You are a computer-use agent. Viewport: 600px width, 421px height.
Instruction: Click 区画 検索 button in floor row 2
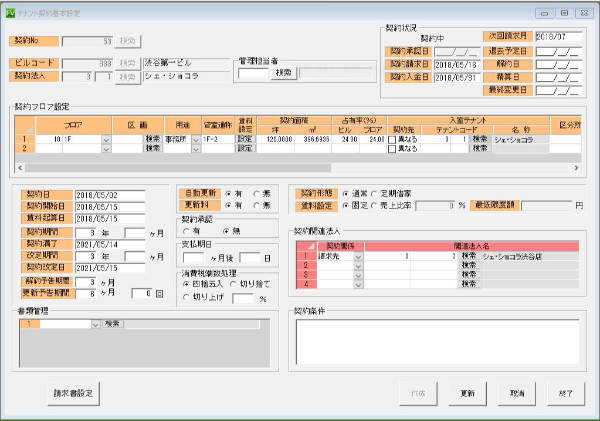153,148
